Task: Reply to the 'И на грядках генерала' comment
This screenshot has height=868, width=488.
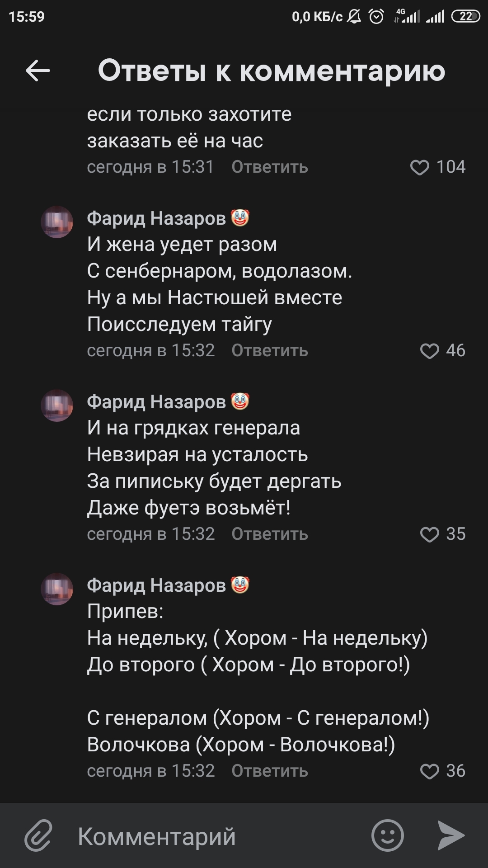Action: (x=270, y=534)
